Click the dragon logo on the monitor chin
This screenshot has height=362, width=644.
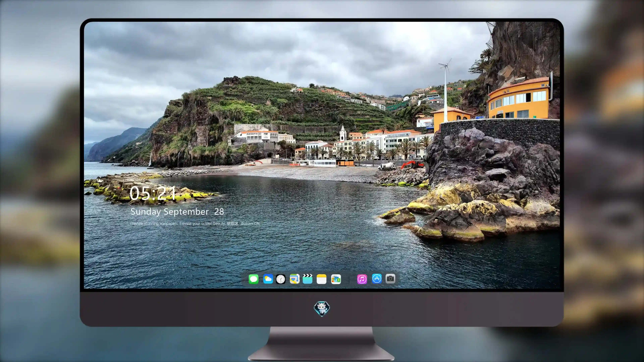coord(322,309)
